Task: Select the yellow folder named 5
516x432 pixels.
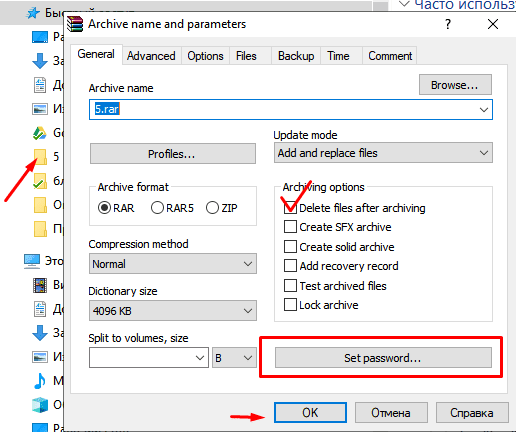Action: coord(40,157)
